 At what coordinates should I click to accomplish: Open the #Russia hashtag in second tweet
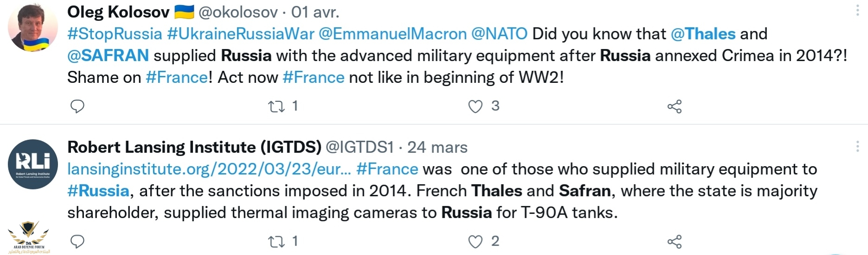pos(98,191)
